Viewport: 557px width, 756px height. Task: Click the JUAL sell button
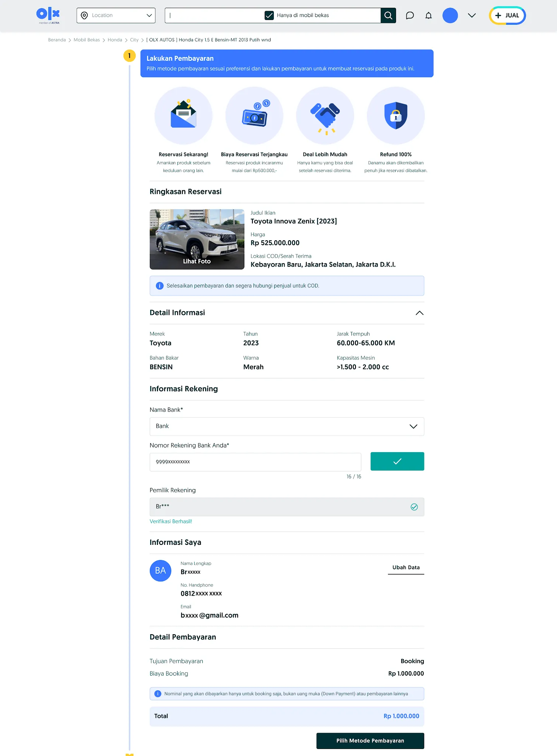(507, 16)
